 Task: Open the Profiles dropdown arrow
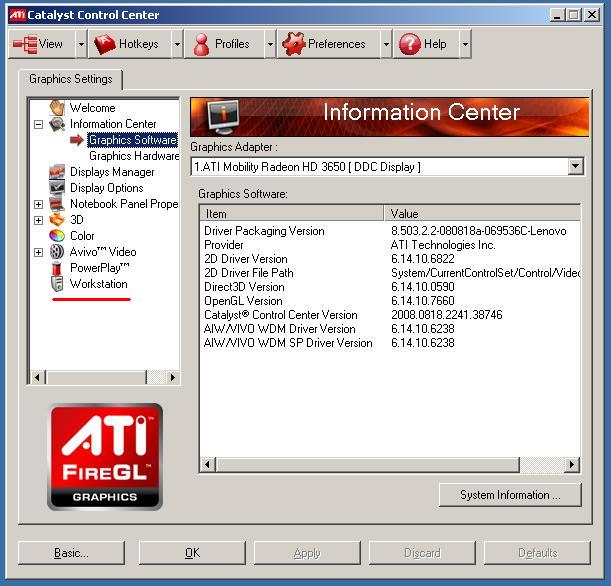(270, 44)
